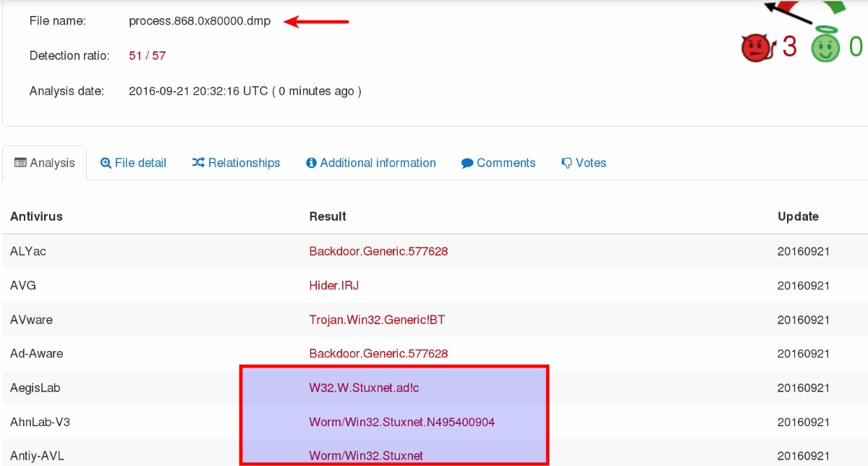
Task: Open the Comments tab
Action: [x=498, y=163]
